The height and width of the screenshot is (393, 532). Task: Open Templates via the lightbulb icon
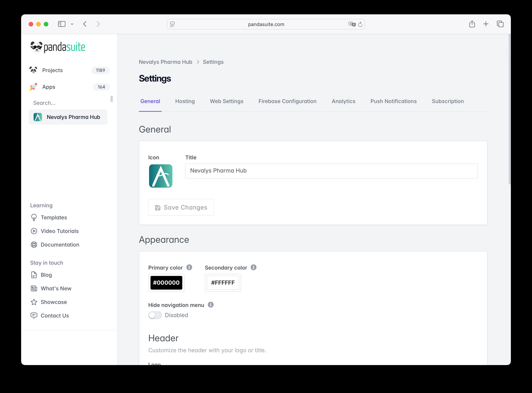coord(34,217)
